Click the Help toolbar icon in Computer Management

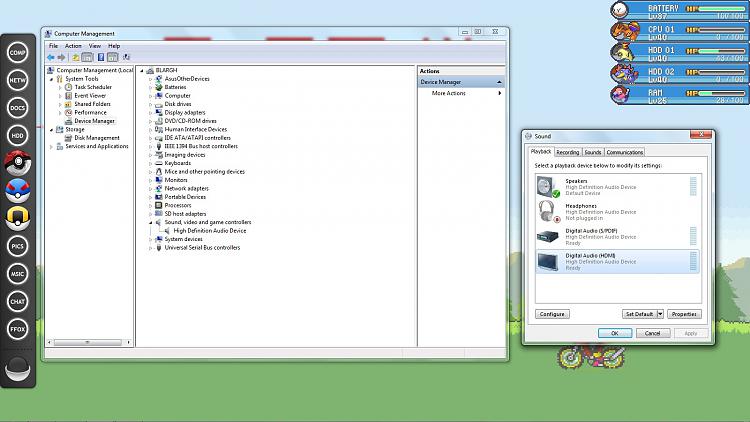coord(101,57)
